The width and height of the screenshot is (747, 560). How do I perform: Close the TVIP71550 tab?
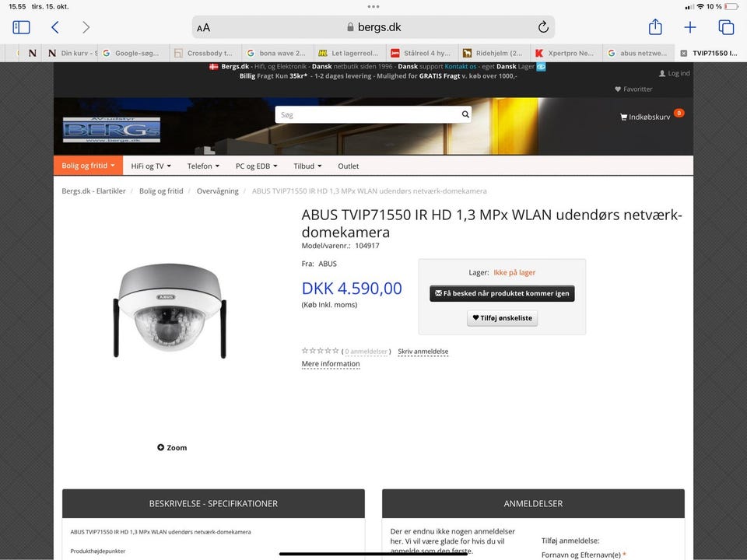click(684, 53)
